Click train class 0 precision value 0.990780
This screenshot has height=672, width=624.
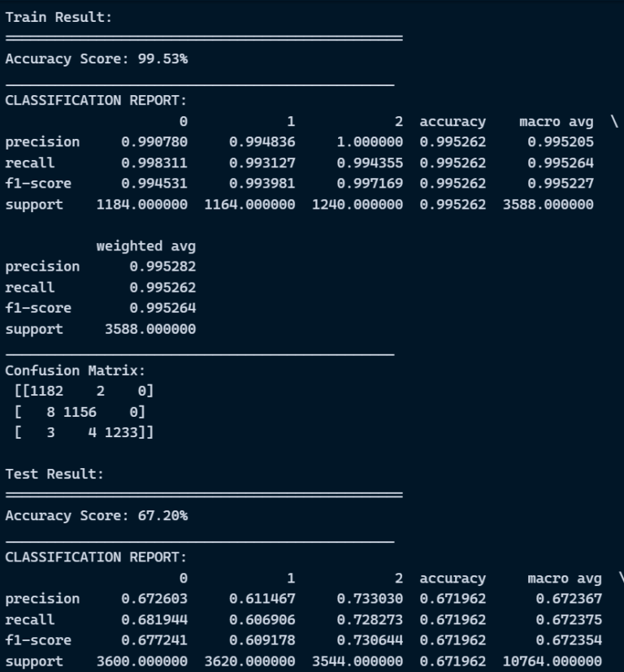pos(154,142)
